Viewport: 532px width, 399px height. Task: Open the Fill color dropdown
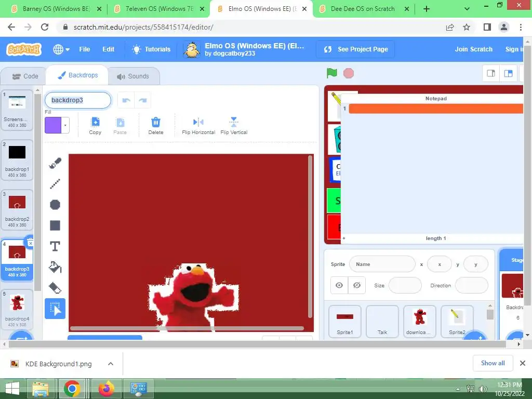click(65, 125)
